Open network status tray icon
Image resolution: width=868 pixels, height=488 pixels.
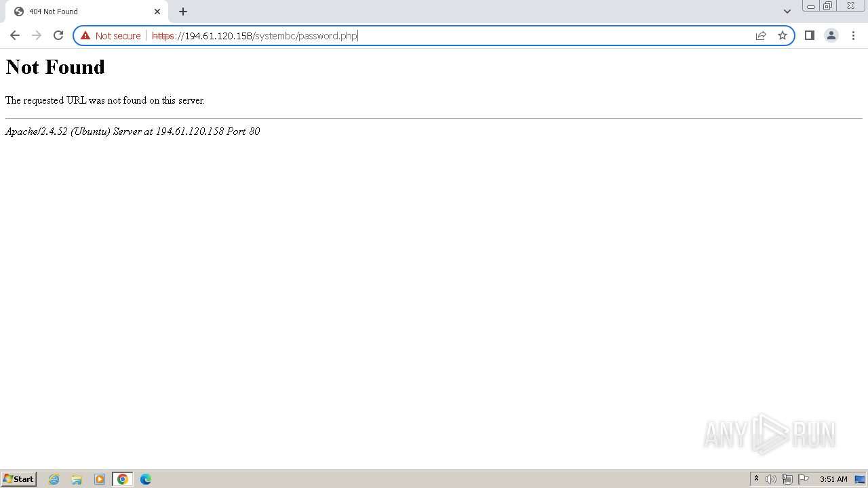pos(787,479)
